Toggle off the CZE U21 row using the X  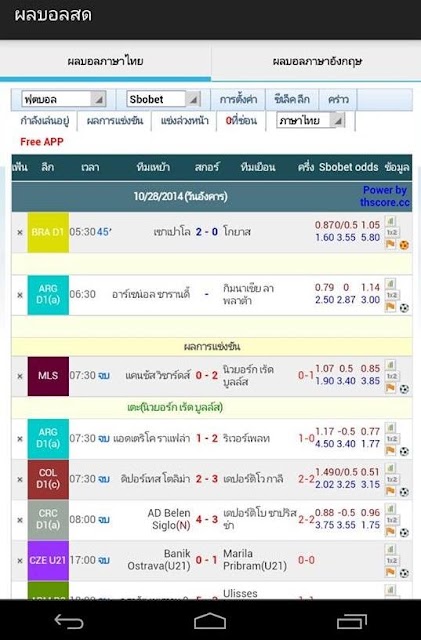(20, 560)
